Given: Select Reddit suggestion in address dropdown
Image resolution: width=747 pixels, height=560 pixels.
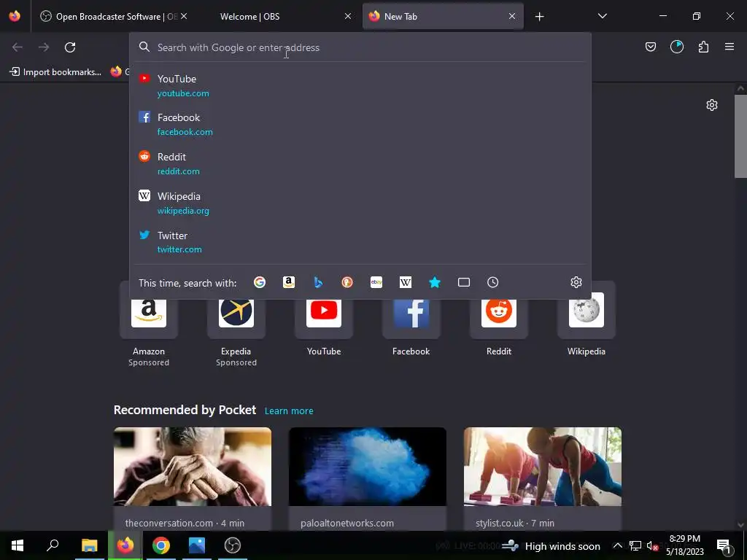Looking at the screenshot, I should (360, 164).
